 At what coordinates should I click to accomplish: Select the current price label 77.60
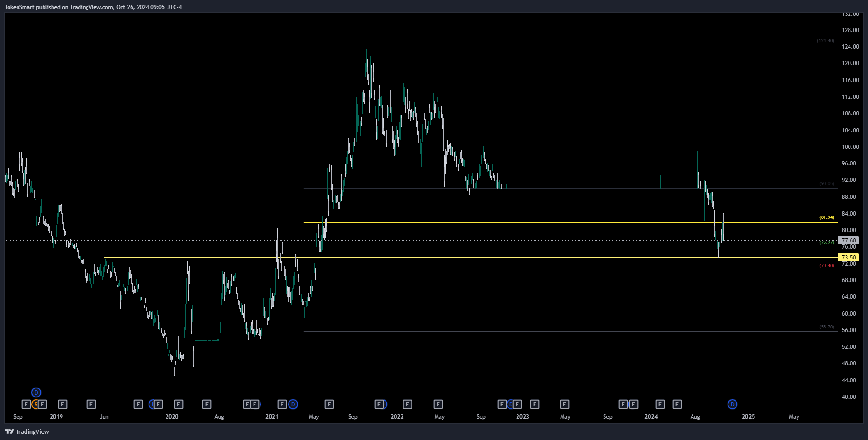tap(849, 241)
